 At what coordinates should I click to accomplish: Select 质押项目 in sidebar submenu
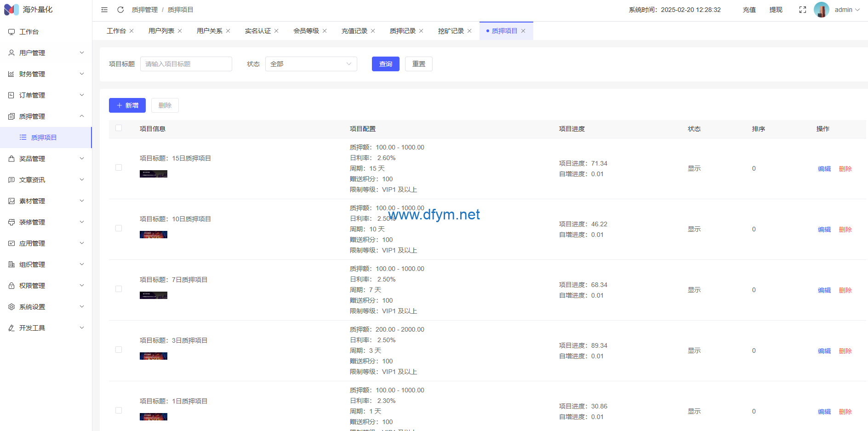click(46, 138)
